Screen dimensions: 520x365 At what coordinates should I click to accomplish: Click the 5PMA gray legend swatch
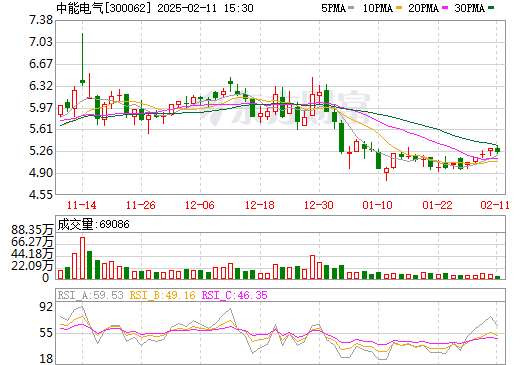pyautogui.click(x=351, y=8)
